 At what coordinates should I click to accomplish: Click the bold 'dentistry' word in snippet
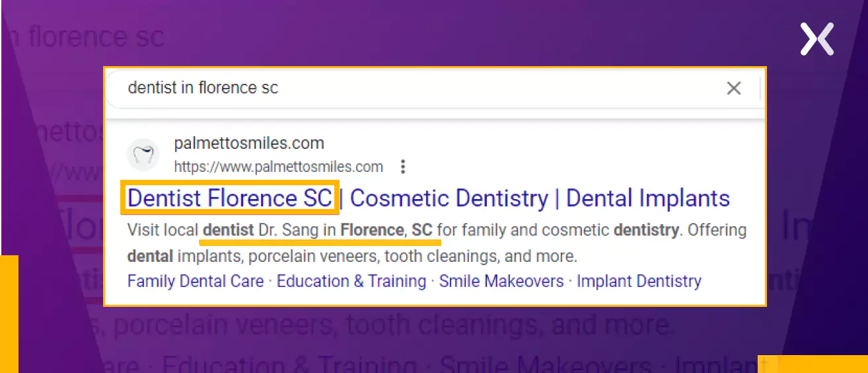[646, 230]
